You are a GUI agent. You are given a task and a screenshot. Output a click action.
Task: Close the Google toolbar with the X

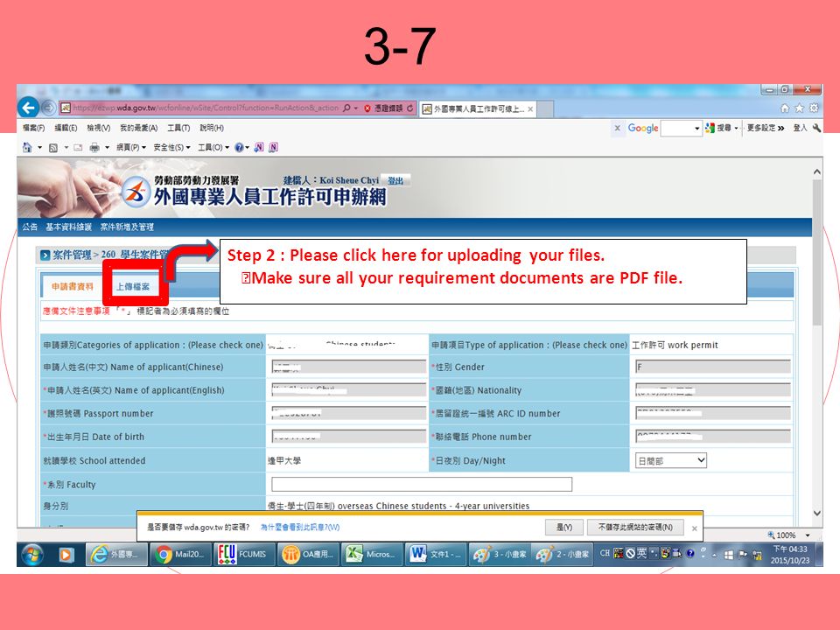pos(617,128)
